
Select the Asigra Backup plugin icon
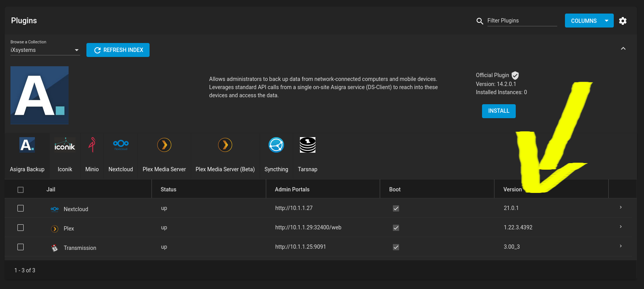coord(27,145)
